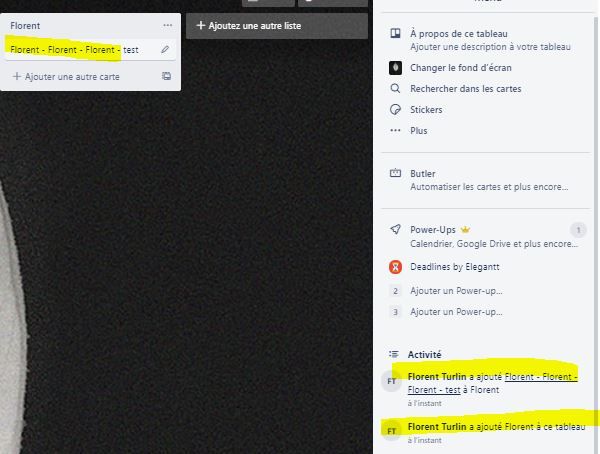Open the Florent list actions menu
This screenshot has height=454, width=600.
168,25
